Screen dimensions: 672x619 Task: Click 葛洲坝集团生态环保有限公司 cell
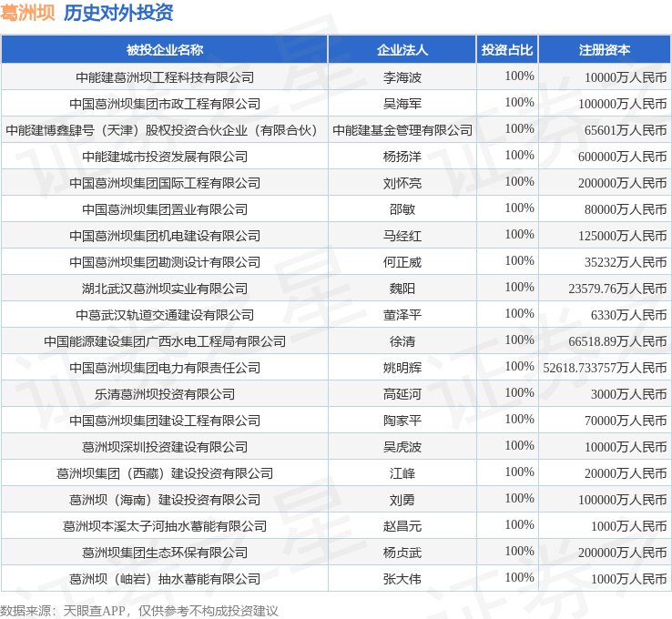(165, 553)
